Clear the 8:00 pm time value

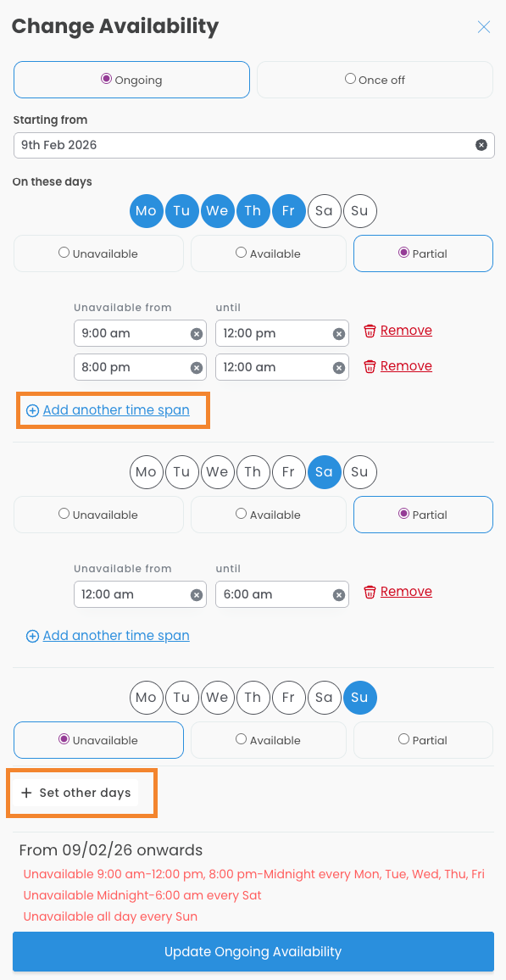[196, 368]
